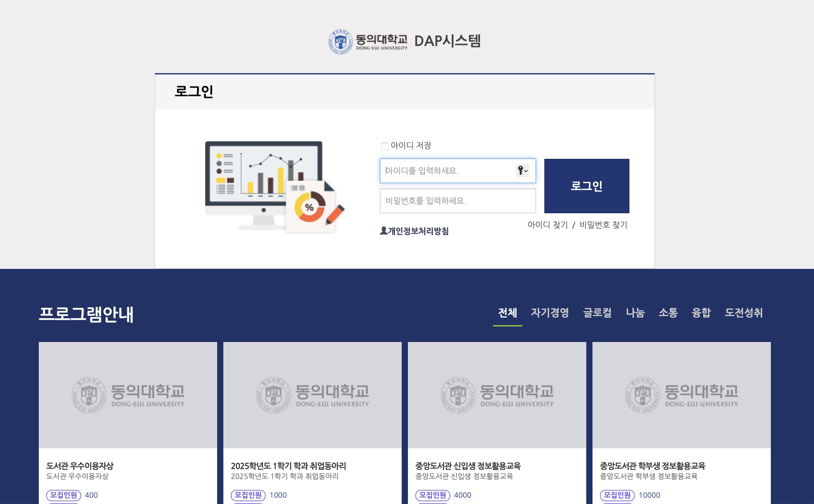
Task: Click the password manager key icon
Action: coord(522,171)
